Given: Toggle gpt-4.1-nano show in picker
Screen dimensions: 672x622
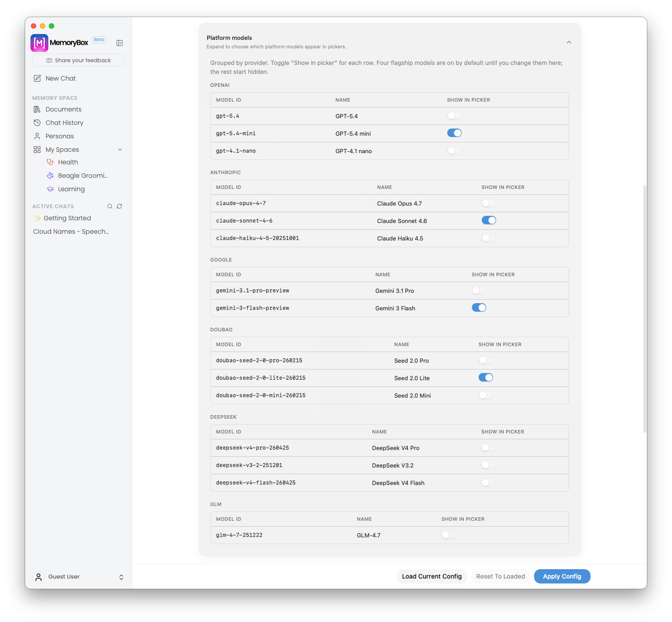Looking at the screenshot, I should 454,151.
